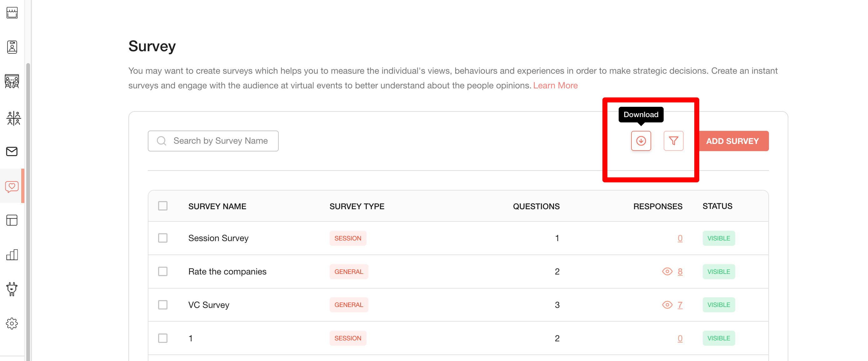Open the meetings table icon in sidebar
The image size is (868, 361).
12,81
